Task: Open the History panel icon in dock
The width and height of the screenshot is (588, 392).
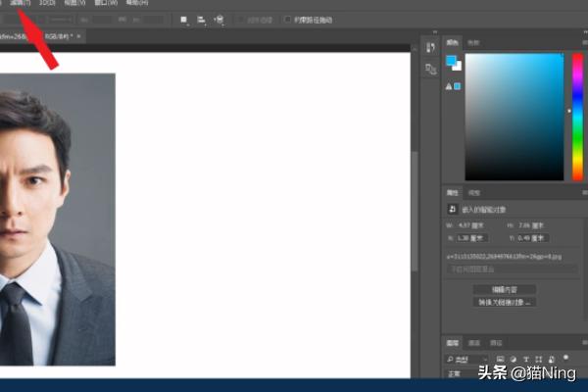Action: click(430, 47)
